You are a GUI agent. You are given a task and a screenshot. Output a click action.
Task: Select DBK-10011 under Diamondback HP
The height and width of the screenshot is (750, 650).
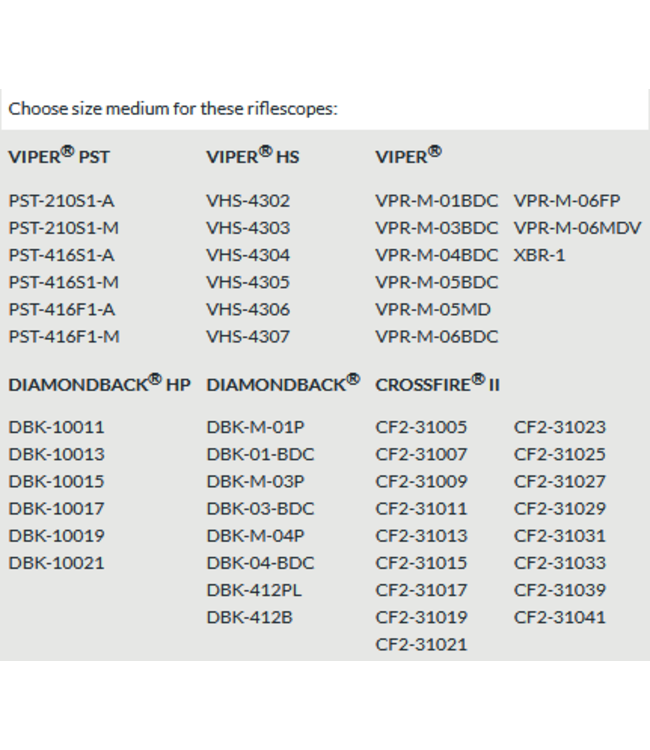pyautogui.click(x=56, y=427)
